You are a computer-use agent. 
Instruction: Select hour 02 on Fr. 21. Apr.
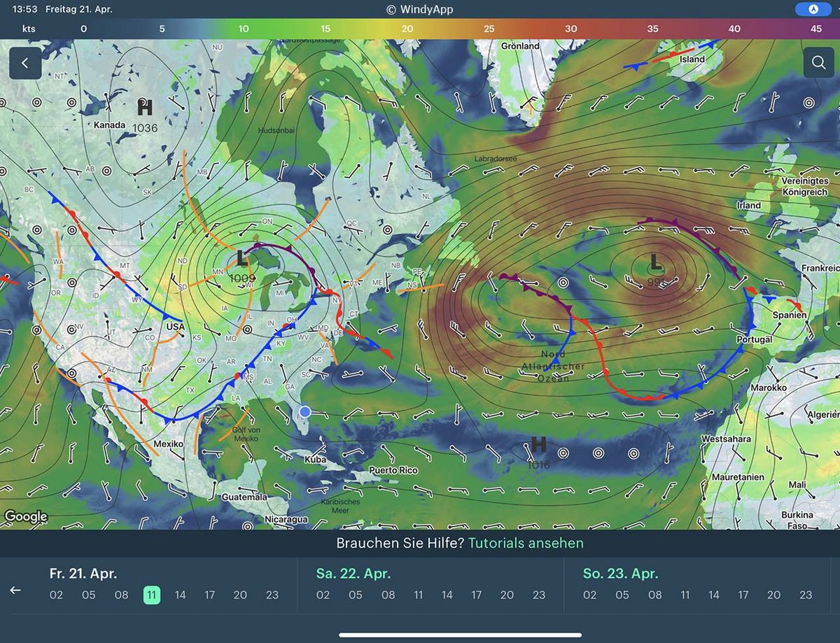coord(57,595)
